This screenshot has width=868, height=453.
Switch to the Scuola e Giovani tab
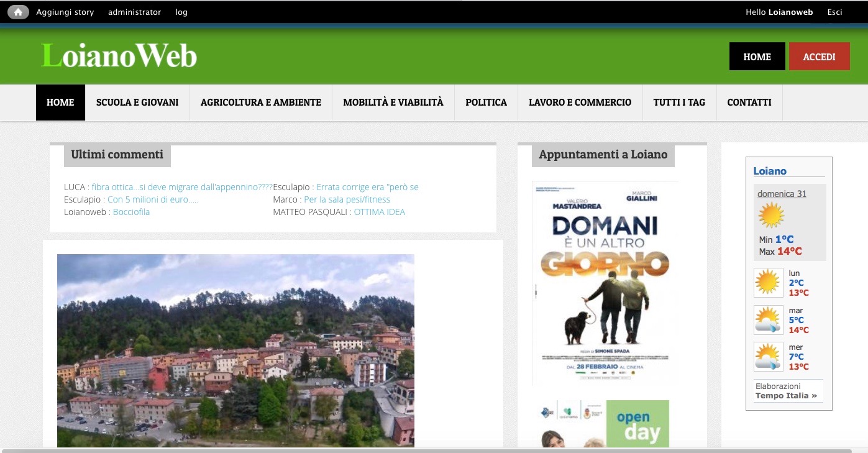pyautogui.click(x=137, y=103)
